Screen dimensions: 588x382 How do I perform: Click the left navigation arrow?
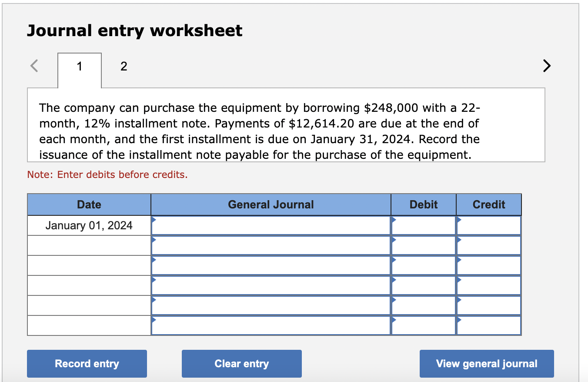click(34, 66)
